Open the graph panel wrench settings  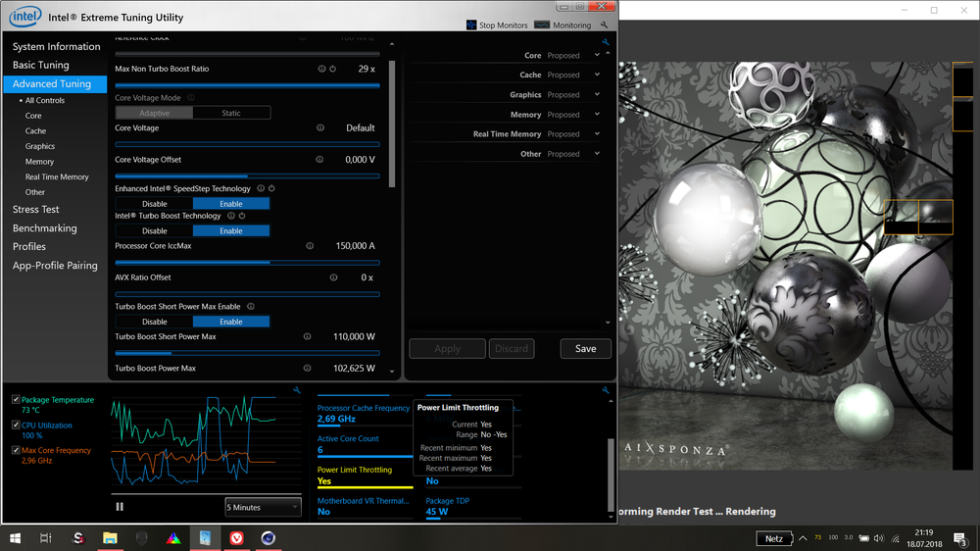pos(297,390)
